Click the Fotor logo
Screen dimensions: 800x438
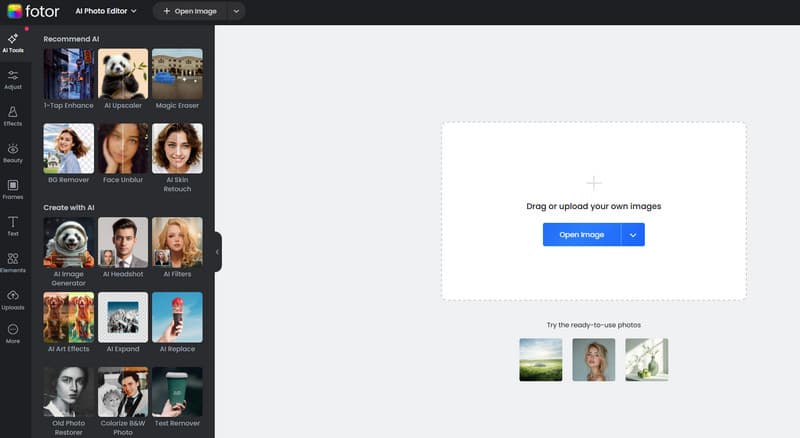pyautogui.click(x=31, y=12)
